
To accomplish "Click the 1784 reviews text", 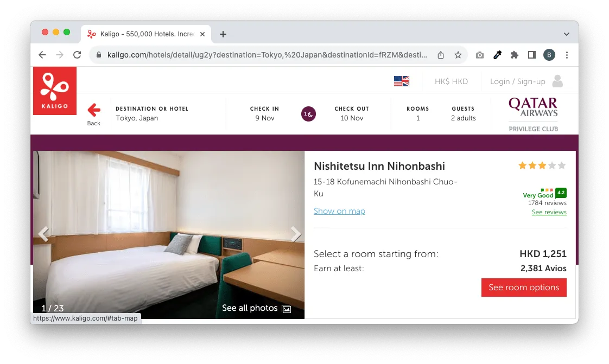I will (547, 203).
